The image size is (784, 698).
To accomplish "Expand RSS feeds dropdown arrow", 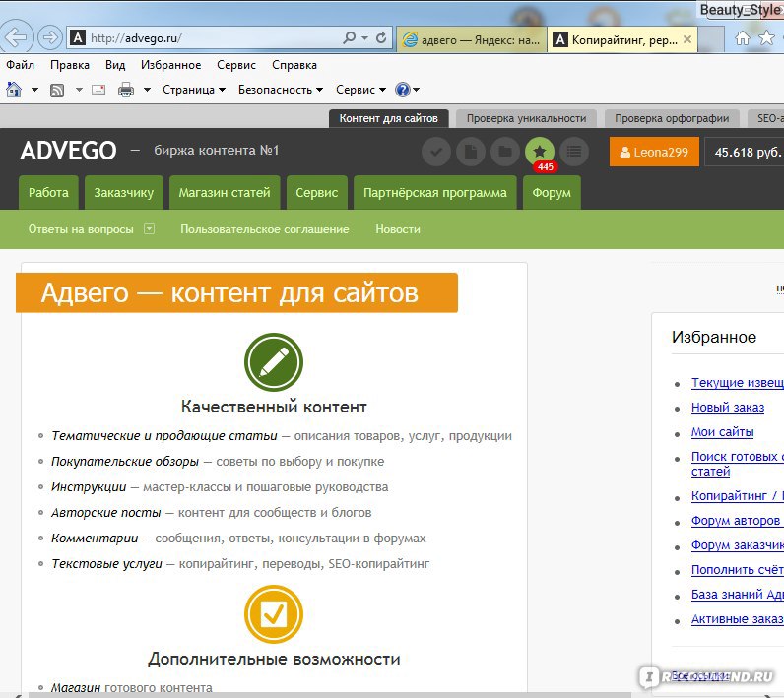I will [79, 90].
